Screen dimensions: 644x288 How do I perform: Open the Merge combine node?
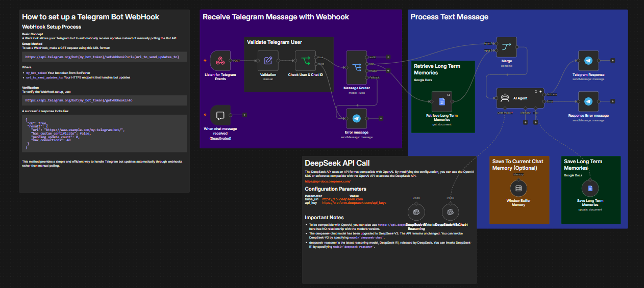507,47
